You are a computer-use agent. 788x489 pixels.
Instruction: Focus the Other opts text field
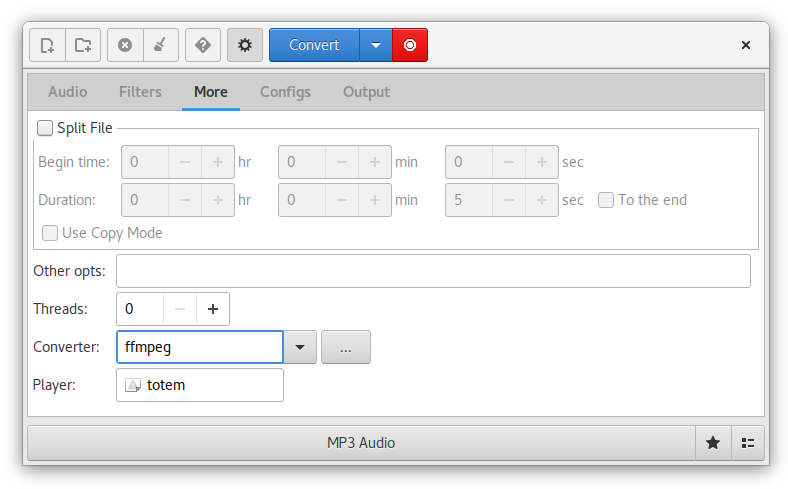(433, 271)
